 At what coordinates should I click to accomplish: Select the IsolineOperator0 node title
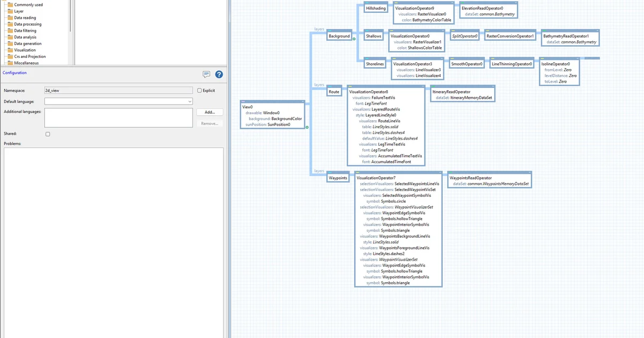click(x=555, y=64)
